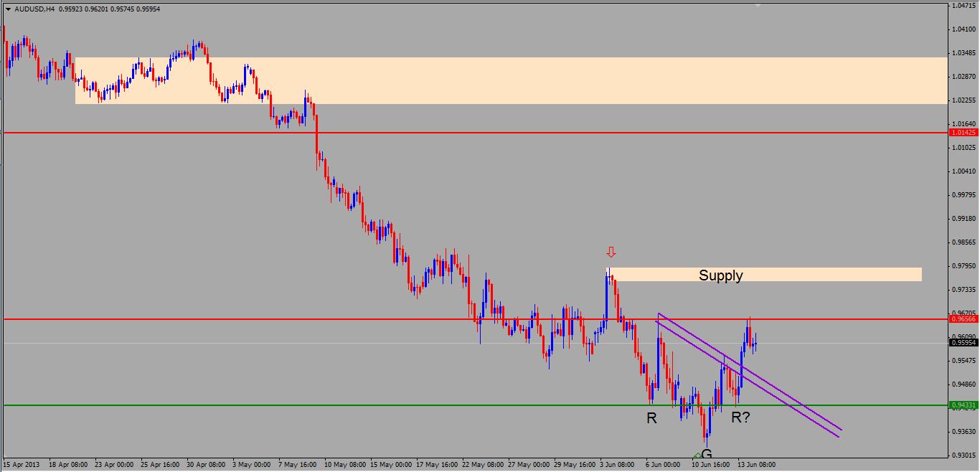
Task: Select the large beige rectangle zone at top
Action: tap(512, 80)
